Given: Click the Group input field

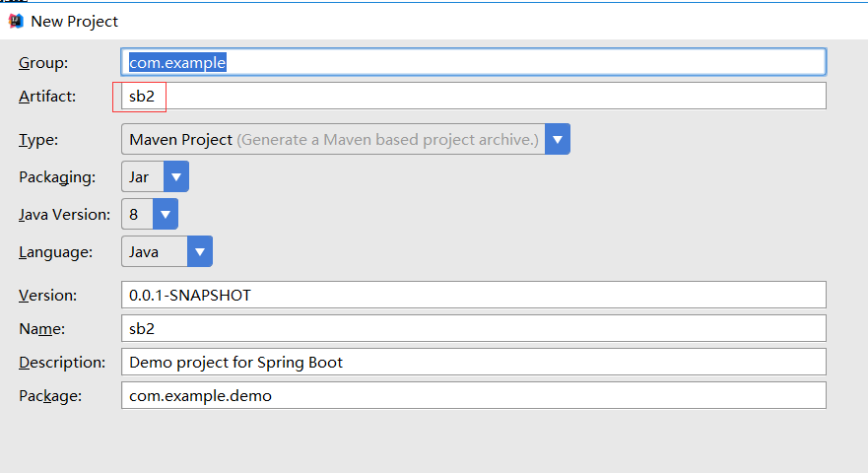Looking at the screenshot, I should point(474,62).
